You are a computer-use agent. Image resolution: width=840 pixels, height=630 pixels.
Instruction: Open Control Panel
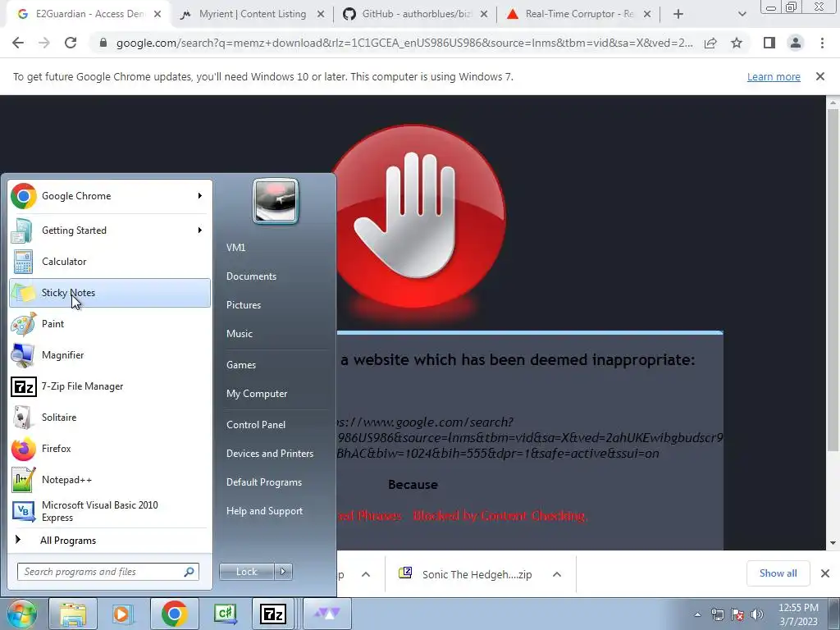pos(256,425)
